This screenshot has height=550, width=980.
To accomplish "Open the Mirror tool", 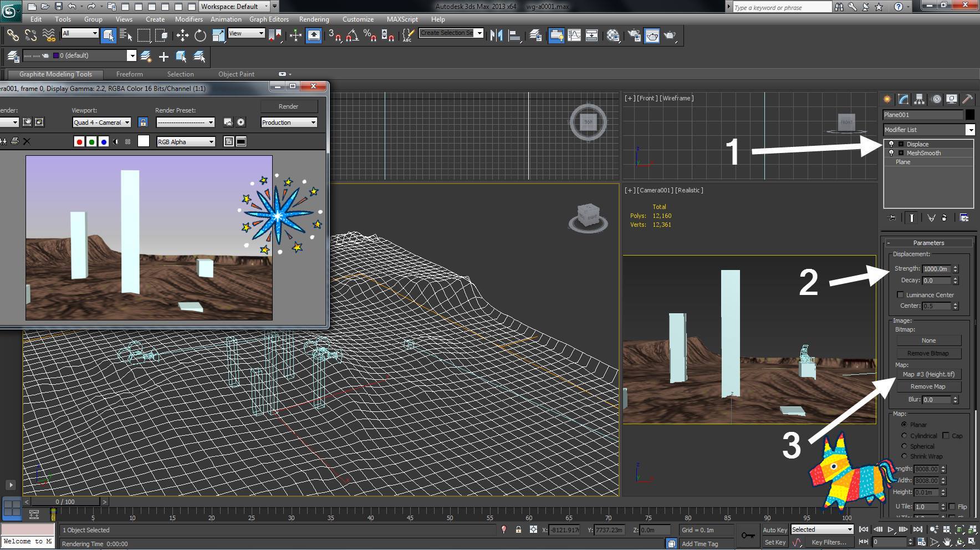I will [x=496, y=36].
